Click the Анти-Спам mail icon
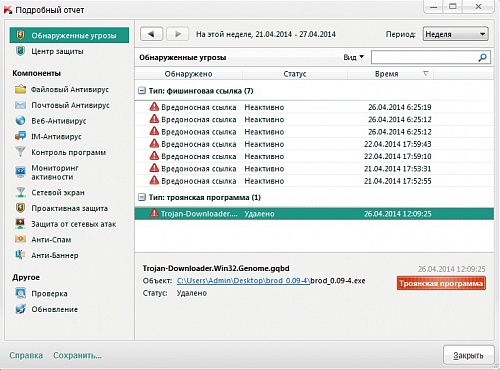The image size is (500, 370). point(21,239)
